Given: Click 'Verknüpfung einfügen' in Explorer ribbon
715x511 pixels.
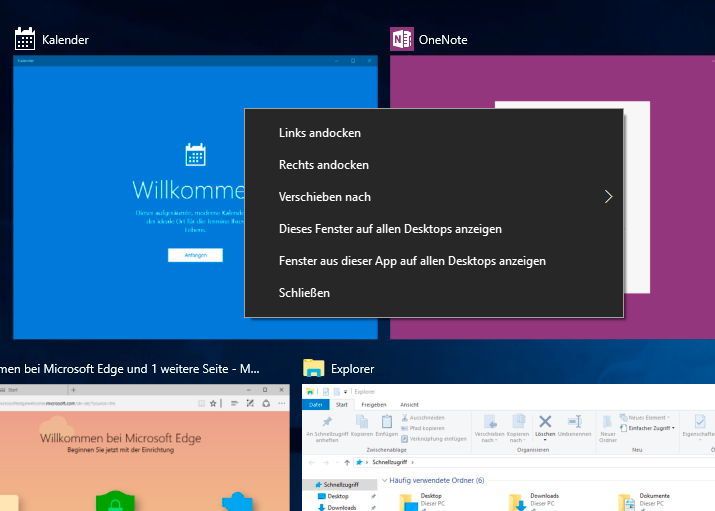Looking at the screenshot, I should (x=434, y=439).
